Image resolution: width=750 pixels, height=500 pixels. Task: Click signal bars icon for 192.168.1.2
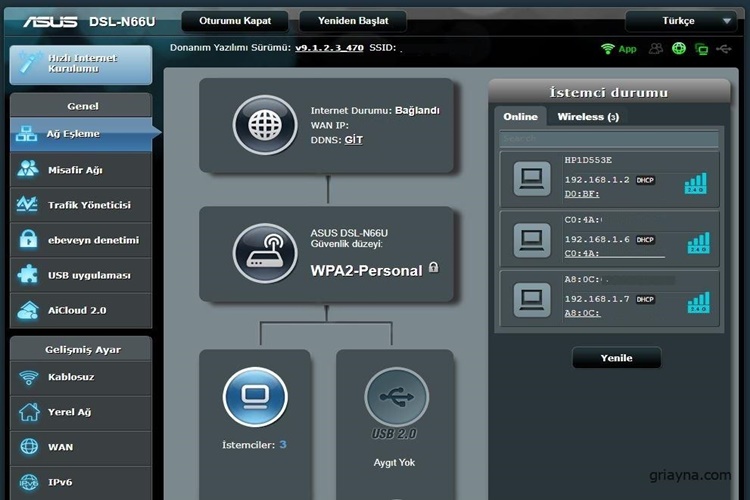tap(695, 183)
